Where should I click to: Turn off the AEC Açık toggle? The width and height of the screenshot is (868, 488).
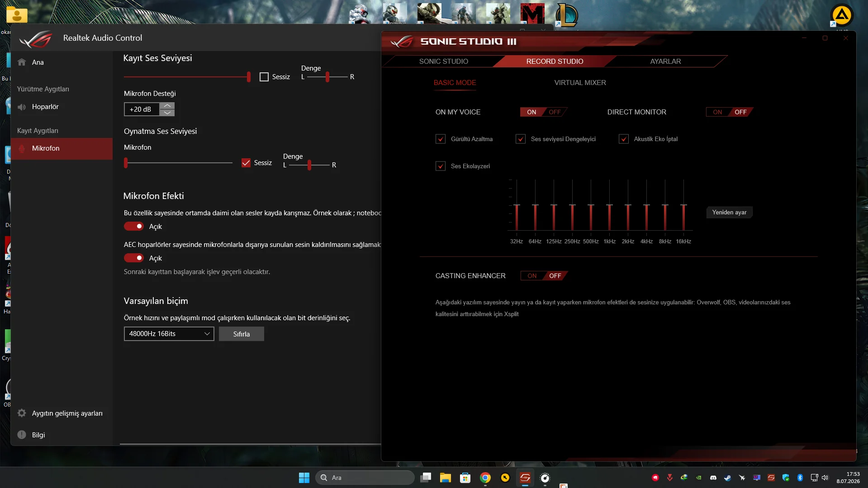click(134, 258)
